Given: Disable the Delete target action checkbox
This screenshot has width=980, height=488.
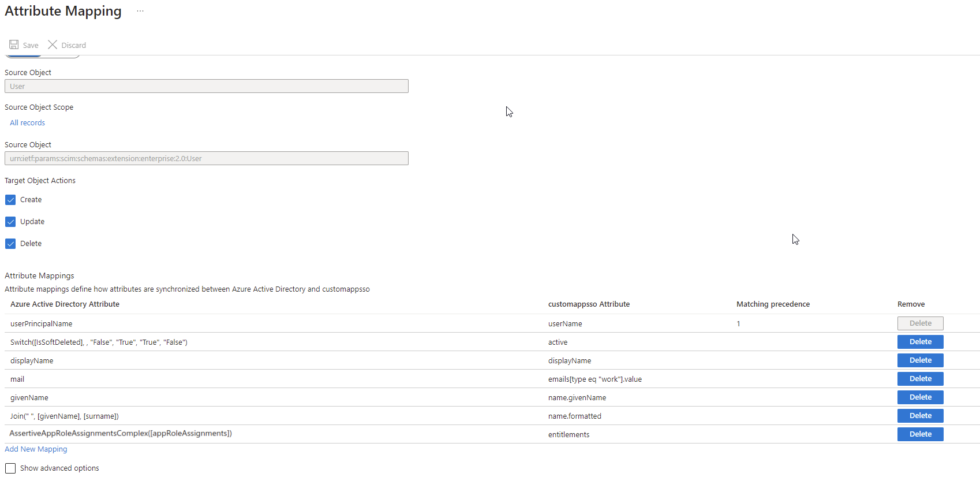Looking at the screenshot, I should (x=10, y=244).
